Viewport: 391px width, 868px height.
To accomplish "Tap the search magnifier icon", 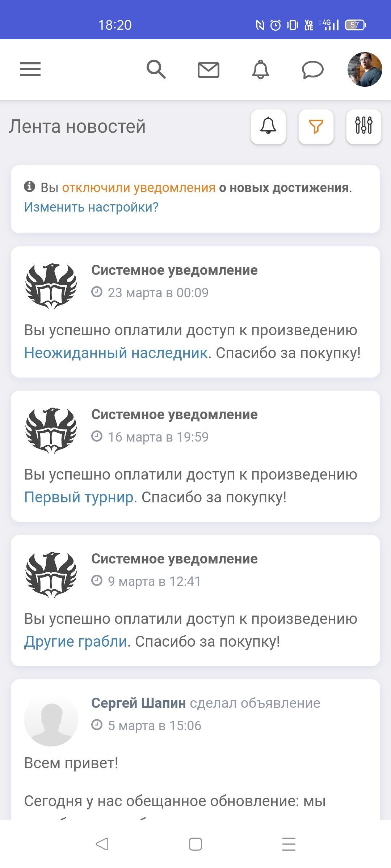I will (x=156, y=69).
